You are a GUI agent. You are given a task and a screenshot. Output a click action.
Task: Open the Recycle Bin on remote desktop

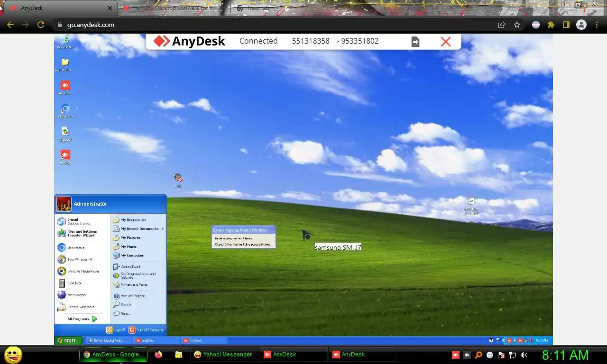click(x=65, y=42)
